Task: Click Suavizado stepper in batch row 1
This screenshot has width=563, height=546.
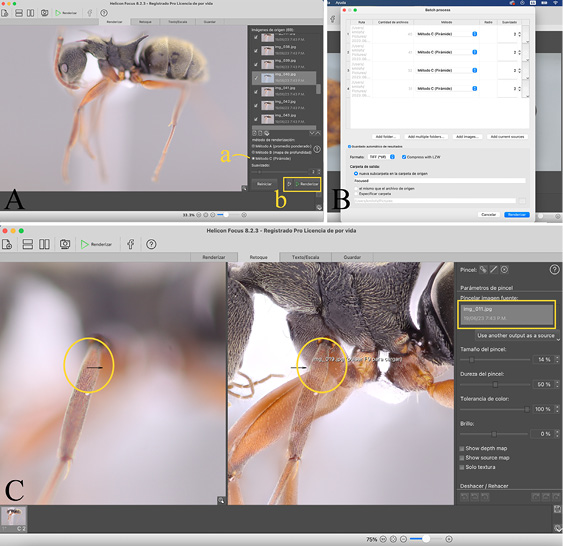Action: pyautogui.click(x=520, y=34)
